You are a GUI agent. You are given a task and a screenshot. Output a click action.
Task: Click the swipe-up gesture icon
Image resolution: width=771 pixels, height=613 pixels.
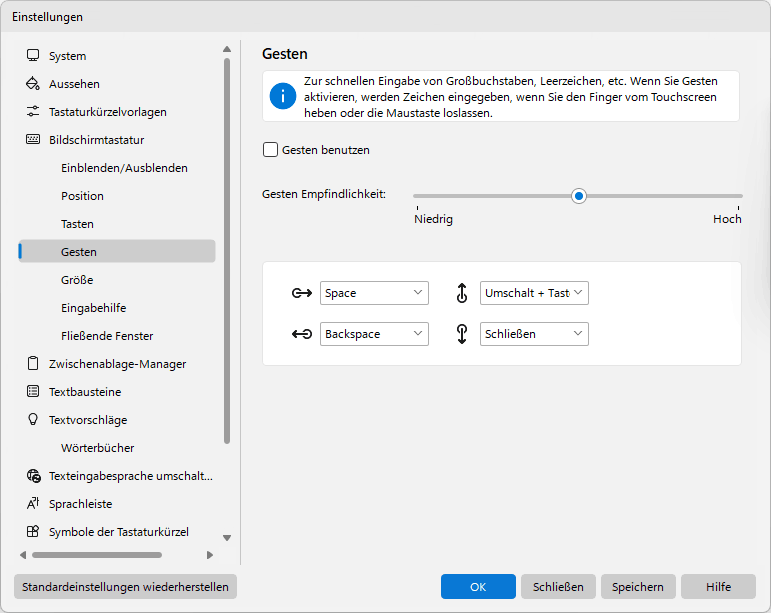pyautogui.click(x=462, y=293)
